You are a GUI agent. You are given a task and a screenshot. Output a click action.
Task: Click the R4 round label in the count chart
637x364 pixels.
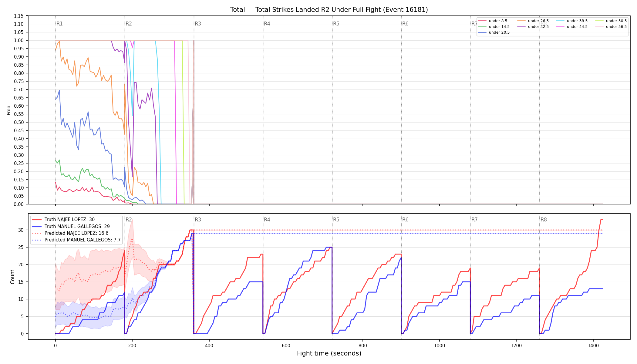267,220
